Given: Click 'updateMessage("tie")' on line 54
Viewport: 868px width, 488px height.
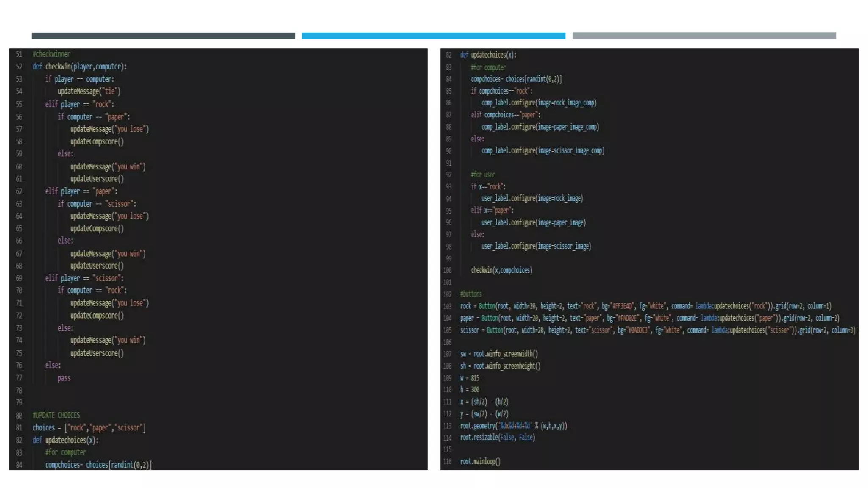Looking at the screenshot, I should coord(89,91).
